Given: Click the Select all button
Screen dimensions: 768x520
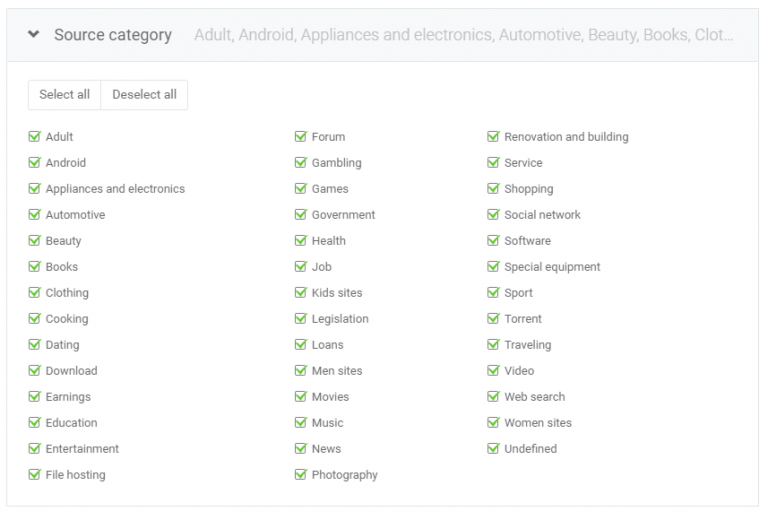Looking at the screenshot, I should (x=64, y=94).
